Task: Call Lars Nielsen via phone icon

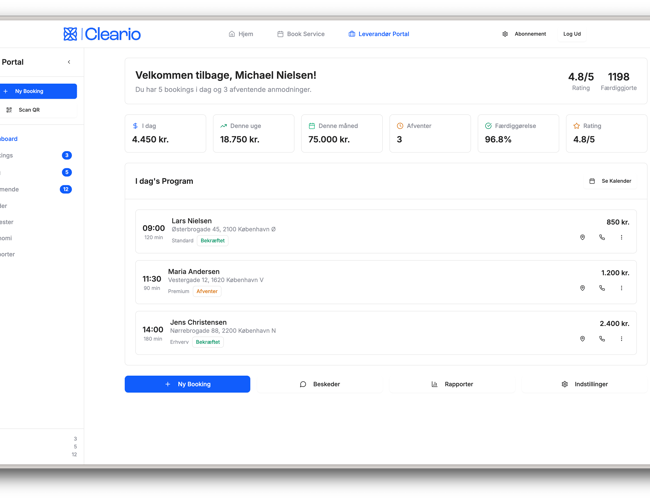Action: (x=602, y=237)
